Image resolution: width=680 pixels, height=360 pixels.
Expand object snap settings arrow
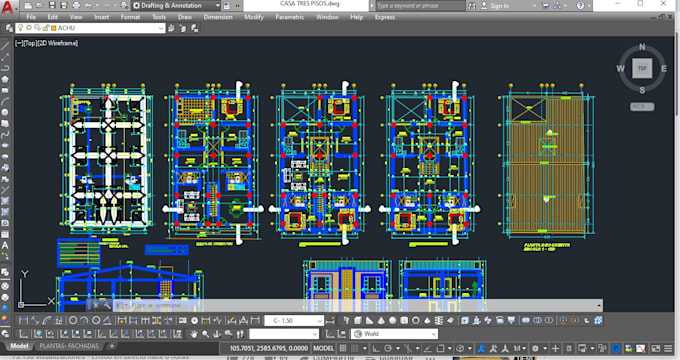[x=450, y=348]
